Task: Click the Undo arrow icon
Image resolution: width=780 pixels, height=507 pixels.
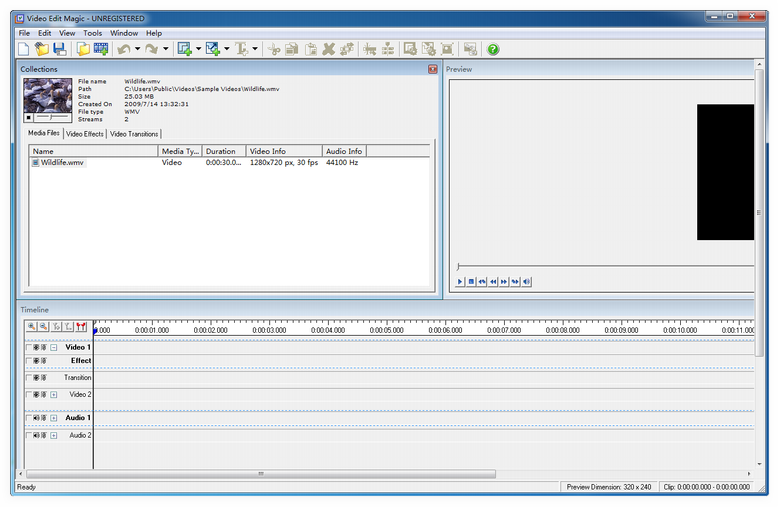Action: click(x=123, y=49)
